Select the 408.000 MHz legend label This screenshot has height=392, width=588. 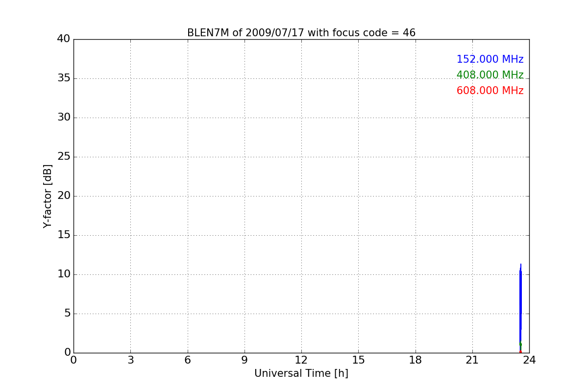pyautogui.click(x=490, y=75)
